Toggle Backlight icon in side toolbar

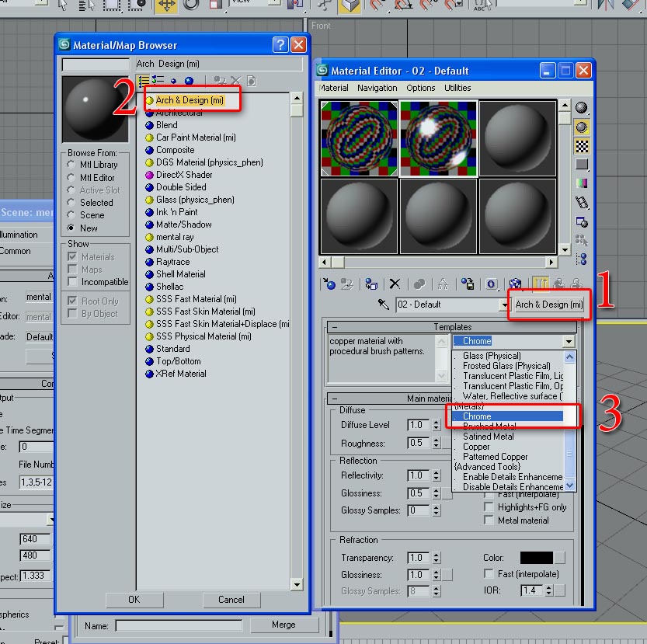(x=582, y=127)
